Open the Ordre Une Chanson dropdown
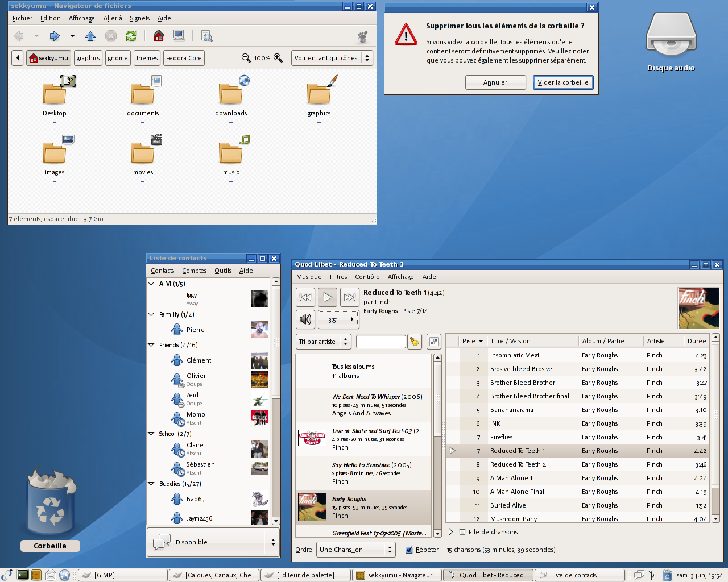The height and width of the screenshot is (582, 728). pyautogui.click(x=356, y=550)
